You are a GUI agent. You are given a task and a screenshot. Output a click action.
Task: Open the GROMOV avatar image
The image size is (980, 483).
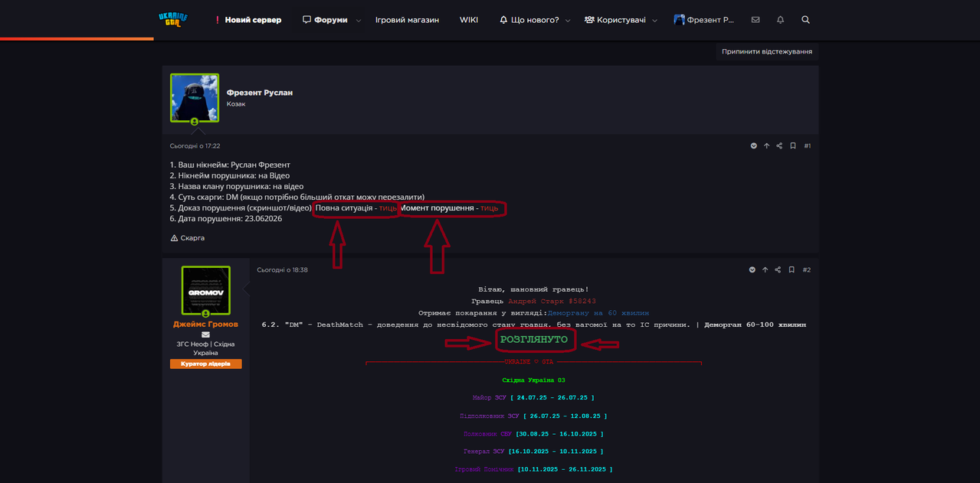[x=206, y=290]
